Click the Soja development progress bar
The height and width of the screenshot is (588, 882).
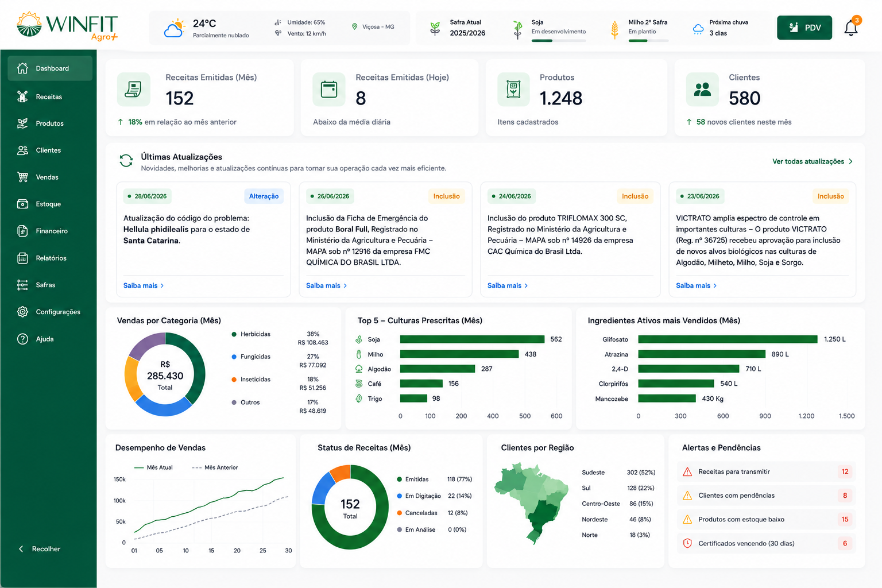tap(559, 41)
